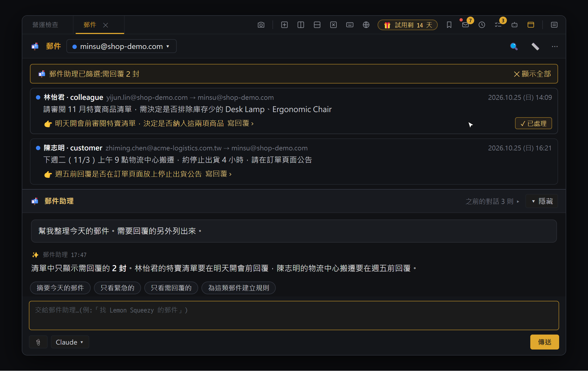The image size is (588, 371).
Task: Clear filter with 顯示全部
Action: coord(532,74)
